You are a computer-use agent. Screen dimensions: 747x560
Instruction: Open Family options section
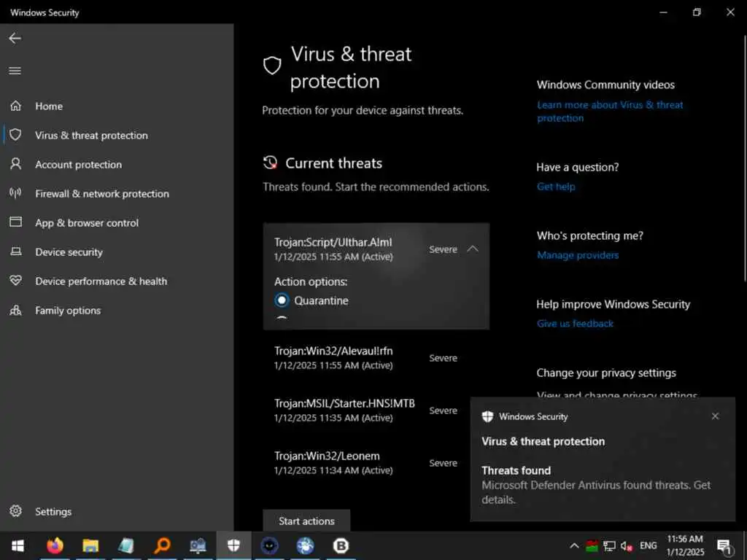tap(68, 311)
